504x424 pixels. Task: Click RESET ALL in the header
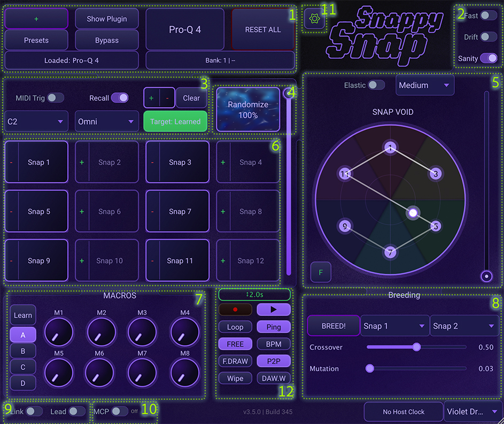coord(262,29)
